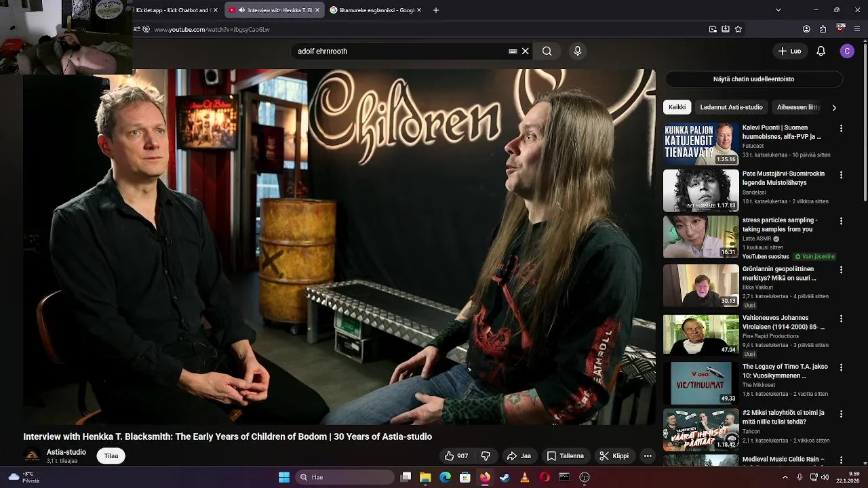The height and width of the screenshot is (488, 868).
Task: Dislike the video with thumbs down
Action: coord(486,456)
